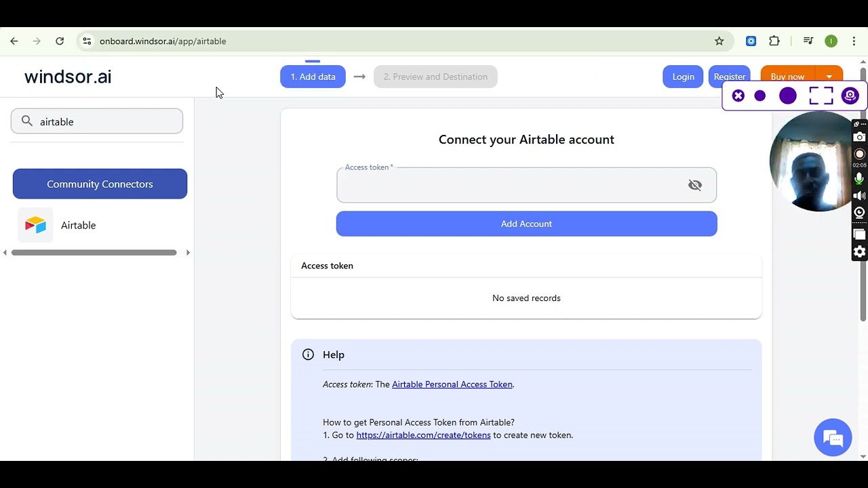Toggle Access token visibility eye icon
Image resolution: width=868 pixels, height=488 pixels.
tap(695, 185)
